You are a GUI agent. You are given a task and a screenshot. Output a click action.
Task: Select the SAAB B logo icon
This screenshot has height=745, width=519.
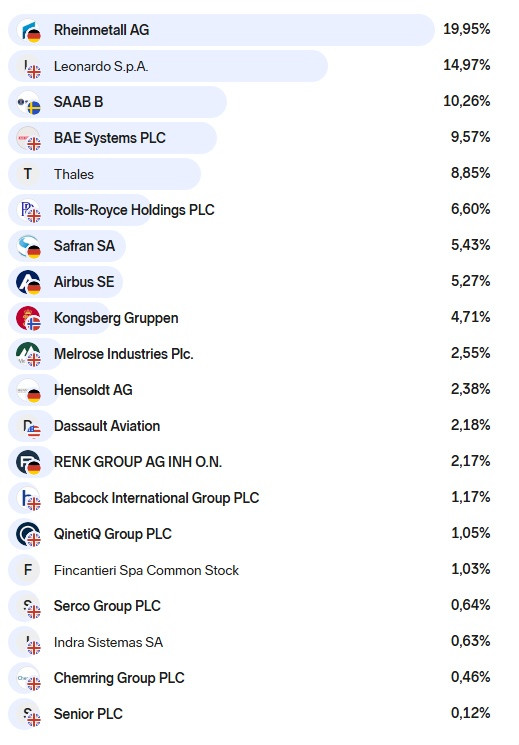point(29,103)
